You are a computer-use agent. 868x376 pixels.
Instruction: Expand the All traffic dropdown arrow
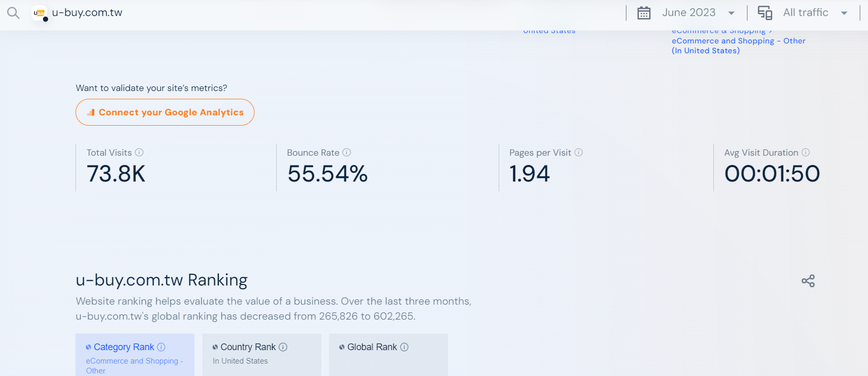click(x=844, y=13)
